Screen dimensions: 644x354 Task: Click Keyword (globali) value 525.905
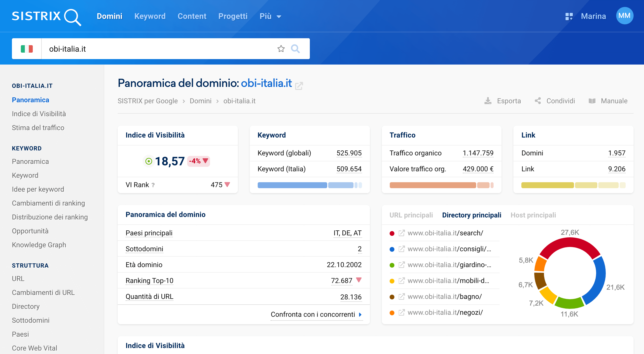pyautogui.click(x=349, y=153)
